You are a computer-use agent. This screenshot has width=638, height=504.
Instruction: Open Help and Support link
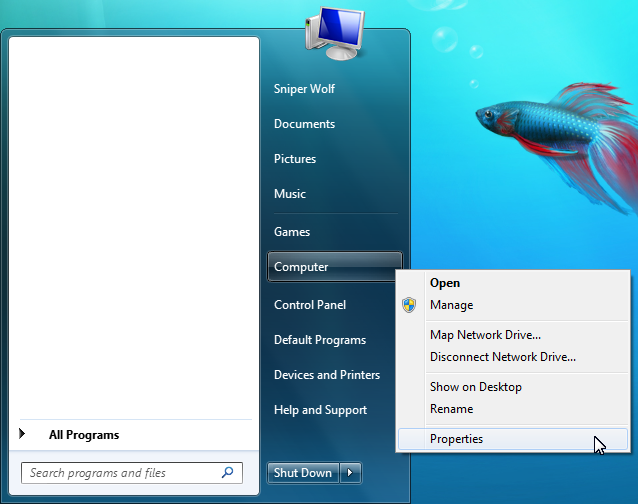coord(320,410)
